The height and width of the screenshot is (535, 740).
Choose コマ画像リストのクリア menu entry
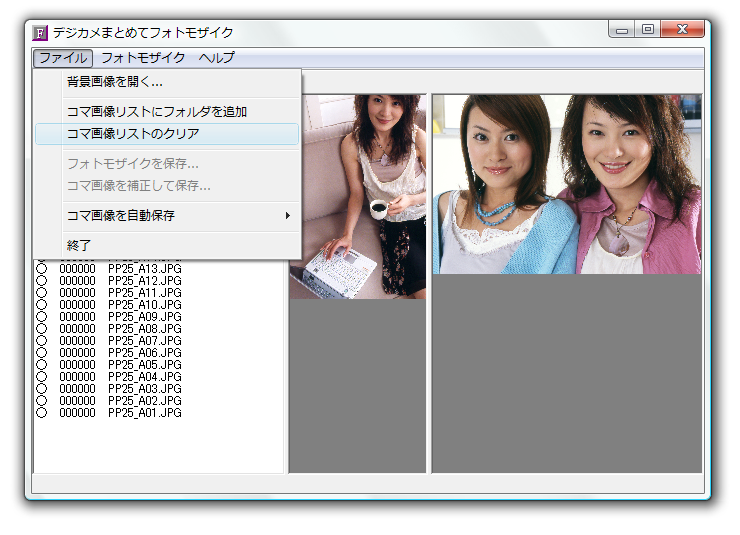pos(133,134)
